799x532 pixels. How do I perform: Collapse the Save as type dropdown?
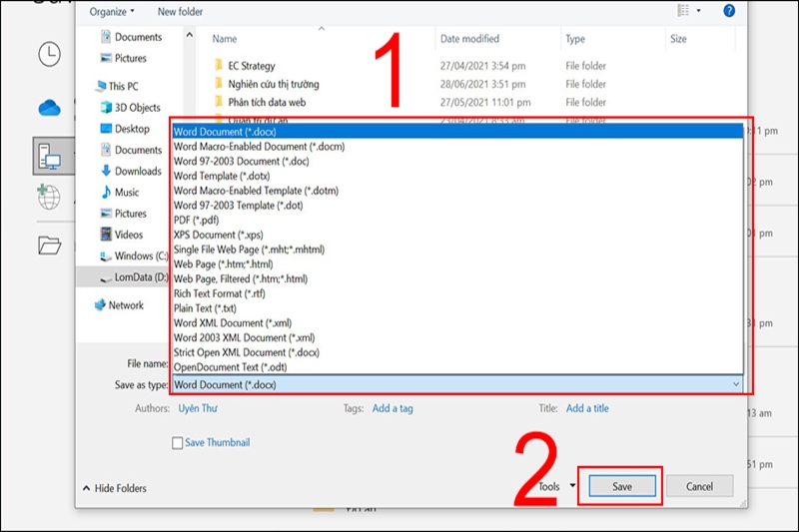click(x=736, y=384)
